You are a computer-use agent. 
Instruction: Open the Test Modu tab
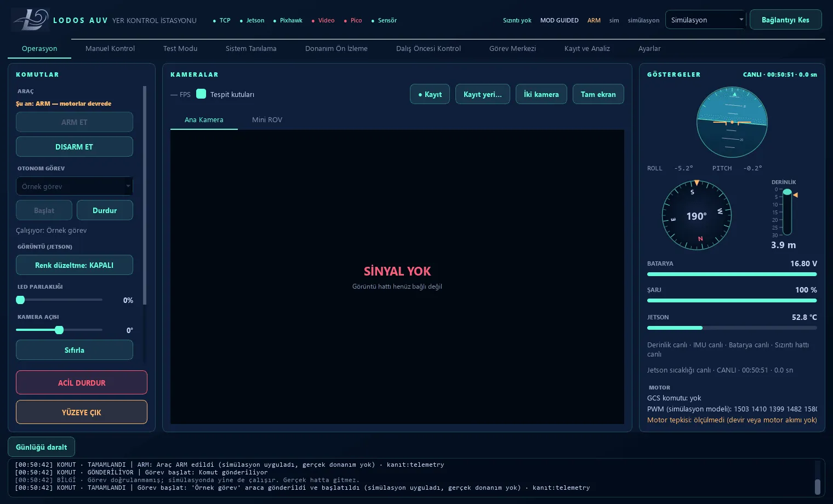coord(180,48)
